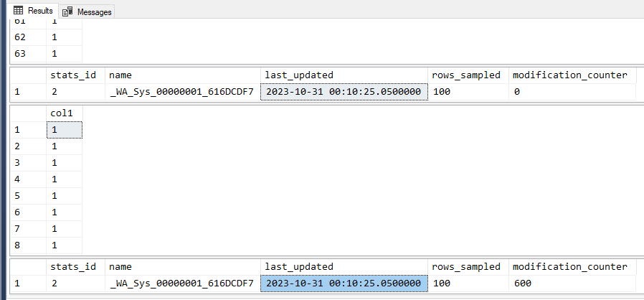The image size is (644, 300).
Task: Select row 62 via its row header
Action: (23, 38)
